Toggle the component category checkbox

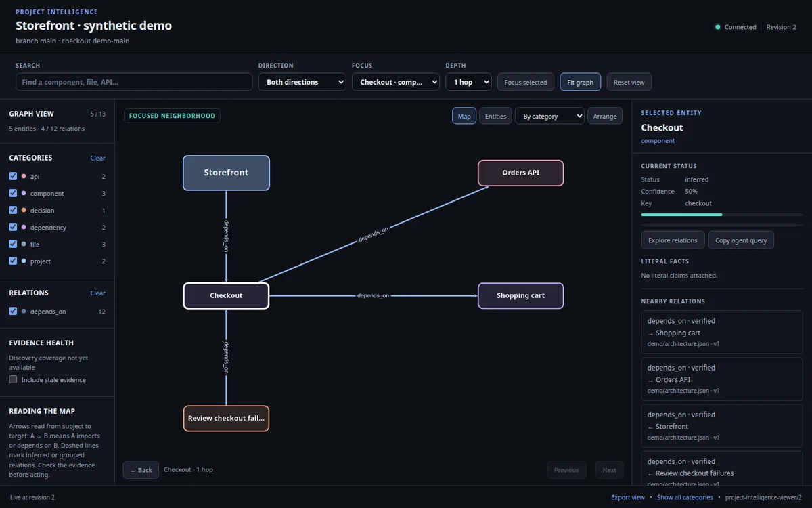13,193
